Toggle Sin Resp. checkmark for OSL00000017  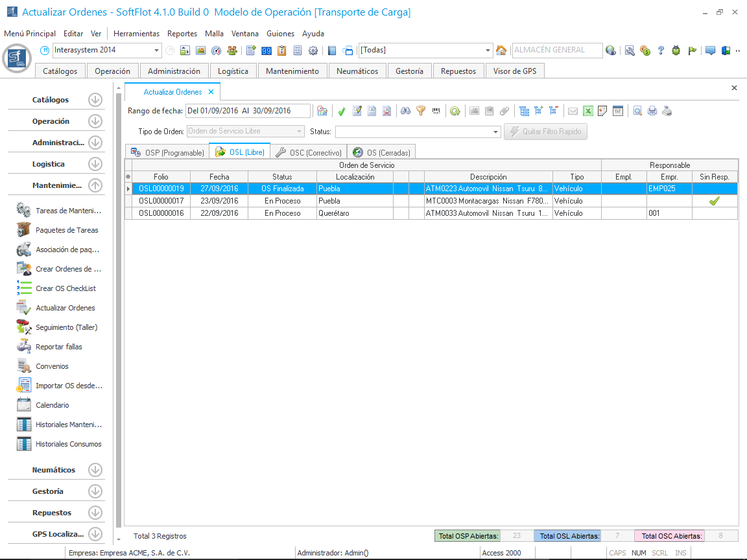click(714, 201)
